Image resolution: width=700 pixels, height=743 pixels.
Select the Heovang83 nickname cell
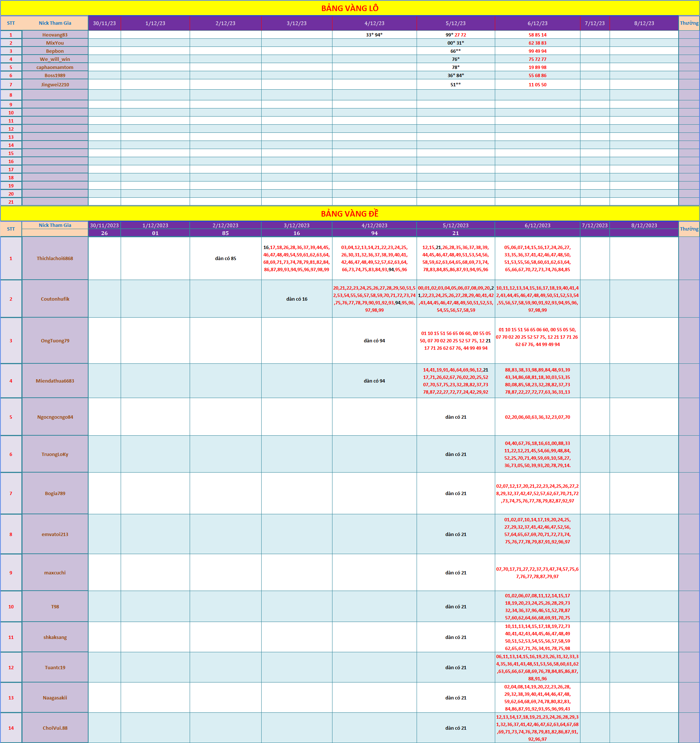click(x=55, y=35)
